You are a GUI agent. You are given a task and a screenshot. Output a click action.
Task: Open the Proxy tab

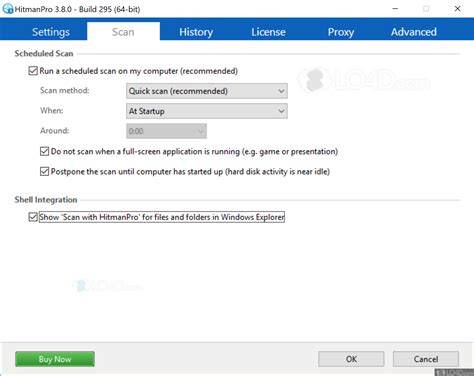341,32
